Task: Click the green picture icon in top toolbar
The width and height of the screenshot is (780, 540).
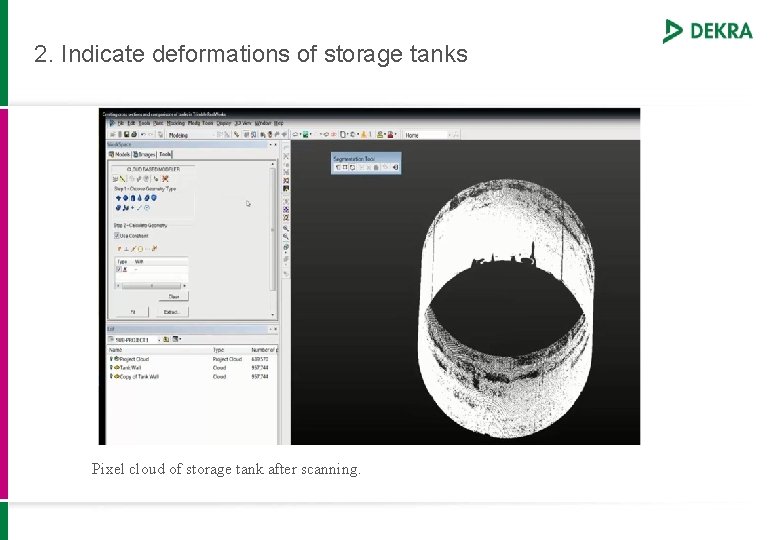Action: [305, 134]
